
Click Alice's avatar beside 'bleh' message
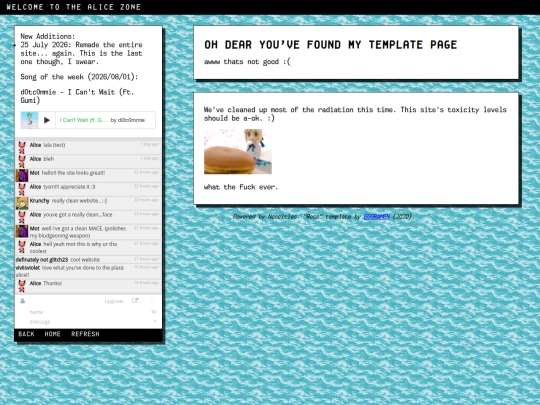click(22, 162)
